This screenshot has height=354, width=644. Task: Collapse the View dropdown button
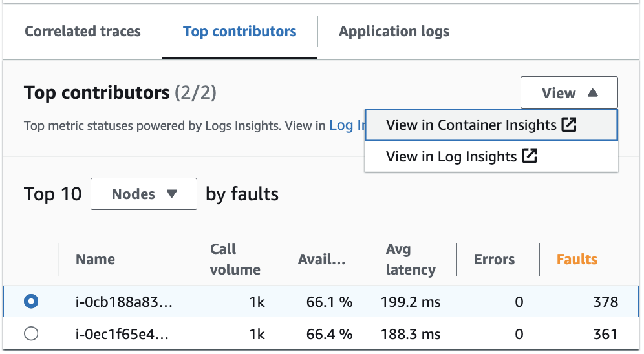click(568, 93)
